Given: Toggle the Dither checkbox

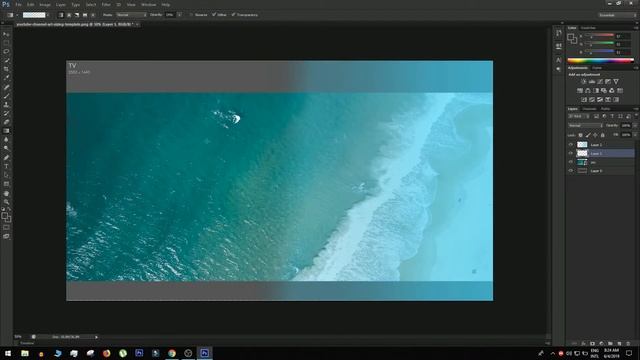Looking at the screenshot, I should (214, 15).
